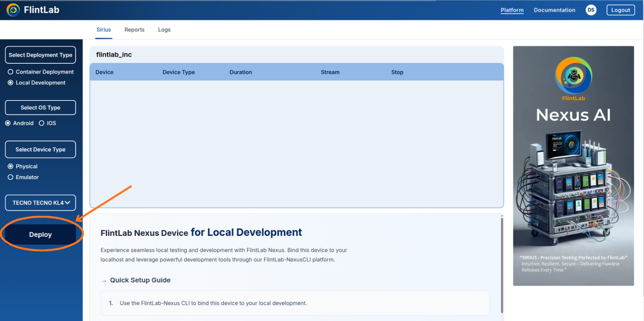Open the TECNO TECNO KL4 device dropdown

point(41,203)
